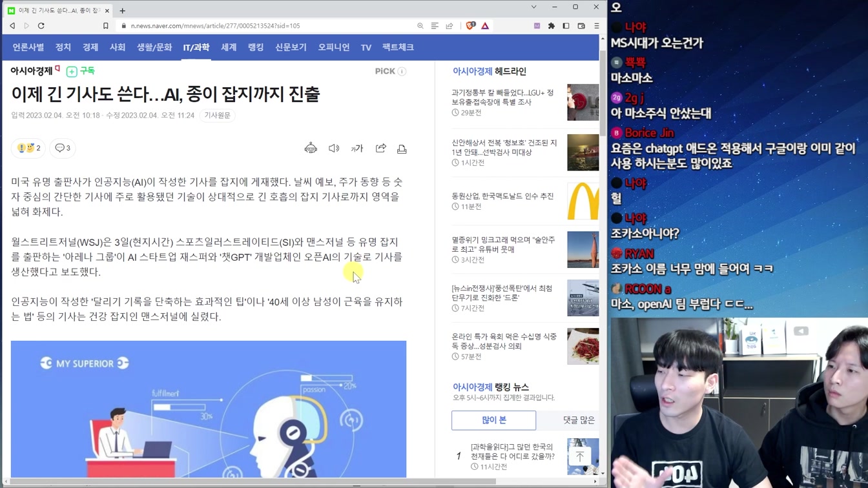This screenshot has width=868, height=488.
Task: Click the 아시아경제 헤드라인 section heading
Action: [x=490, y=72]
